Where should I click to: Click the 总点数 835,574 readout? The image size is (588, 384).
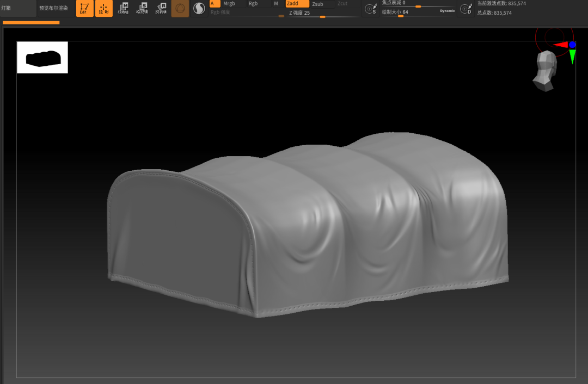[x=494, y=13]
